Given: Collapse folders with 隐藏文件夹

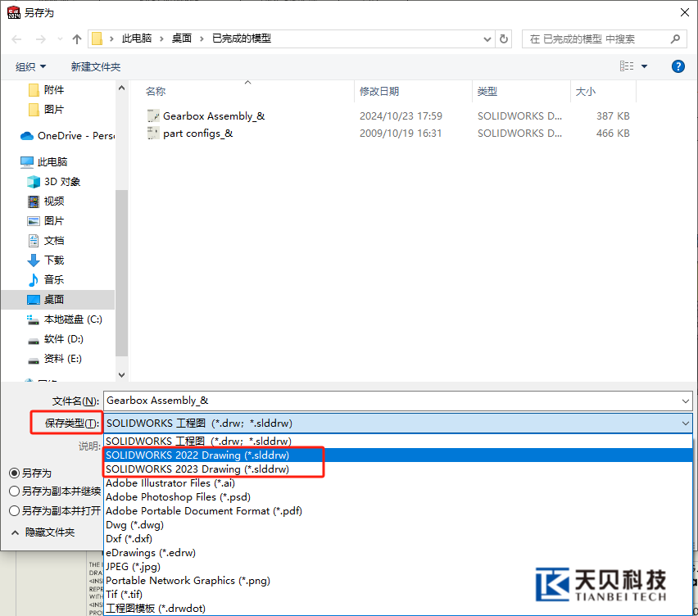Looking at the screenshot, I should click(x=43, y=532).
